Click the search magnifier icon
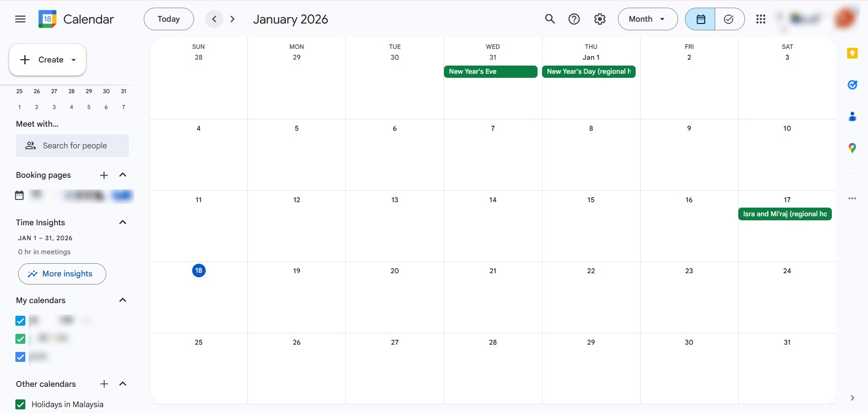Viewport: 868px width, 413px height. tap(550, 19)
